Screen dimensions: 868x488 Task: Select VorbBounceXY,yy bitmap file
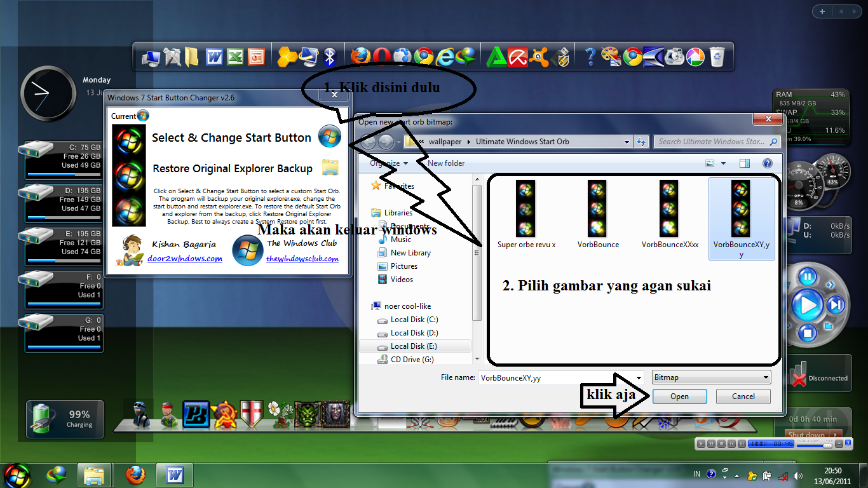(742, 219)
